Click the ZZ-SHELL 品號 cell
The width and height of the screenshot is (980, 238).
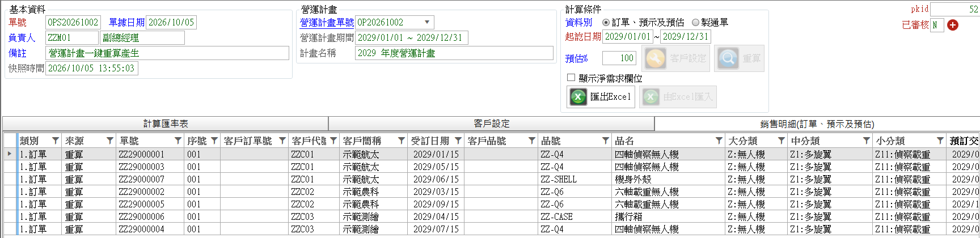coord(575,179)
